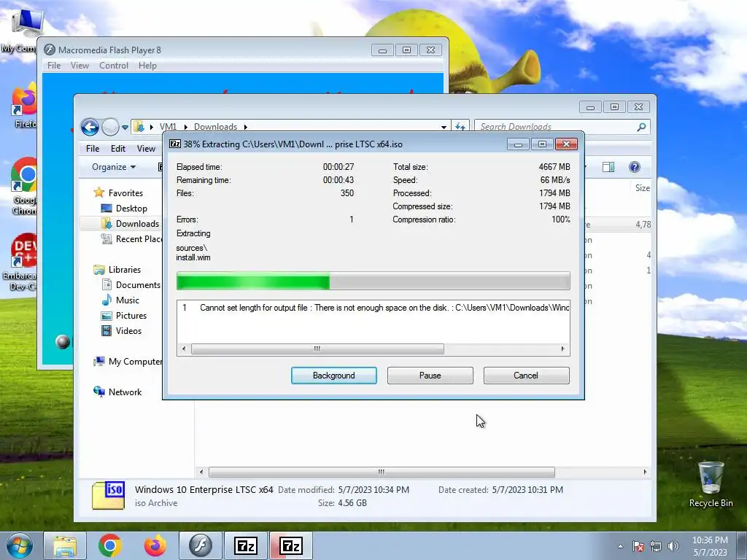Show hidden tray icons arrow

(x=620, y=546)
